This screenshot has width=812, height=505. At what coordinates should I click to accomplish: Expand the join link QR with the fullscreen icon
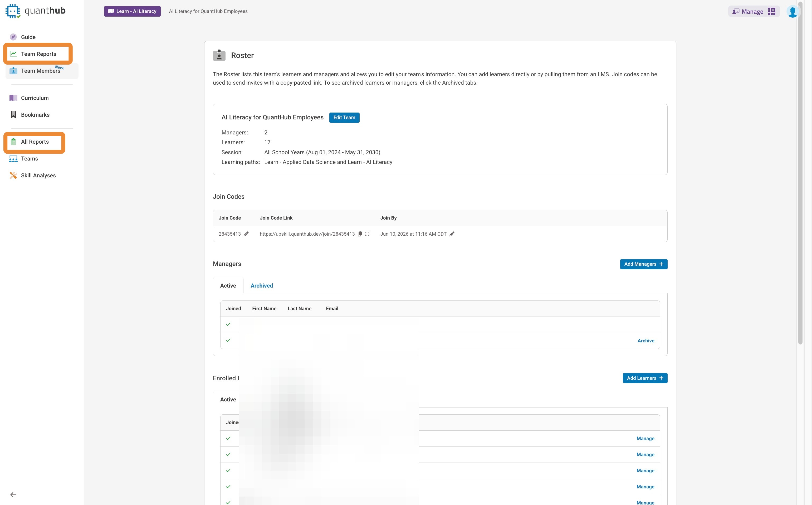click(367, 234)
